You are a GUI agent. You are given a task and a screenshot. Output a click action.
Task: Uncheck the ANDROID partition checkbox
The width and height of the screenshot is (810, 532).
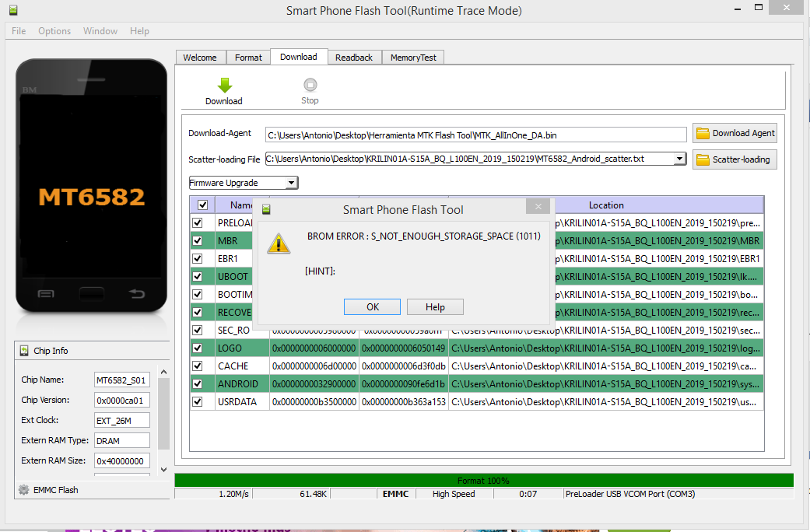(x=198, y=383)
